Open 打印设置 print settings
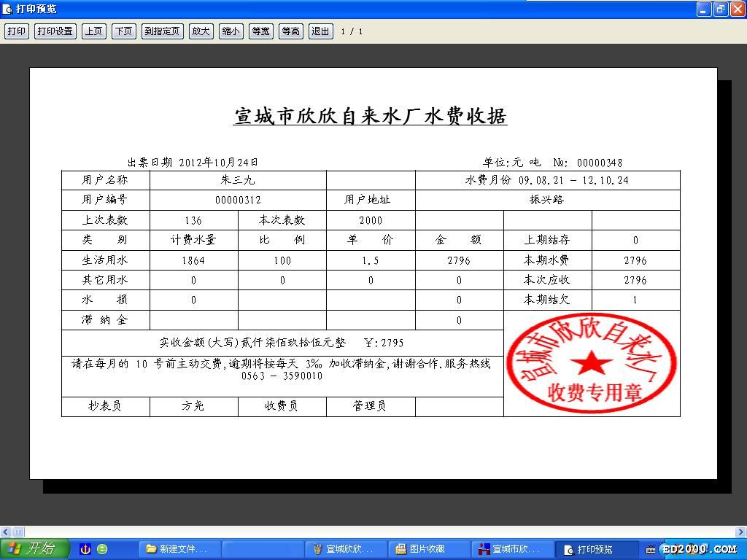This screenshot has width=747, height=560. (55, 31)
